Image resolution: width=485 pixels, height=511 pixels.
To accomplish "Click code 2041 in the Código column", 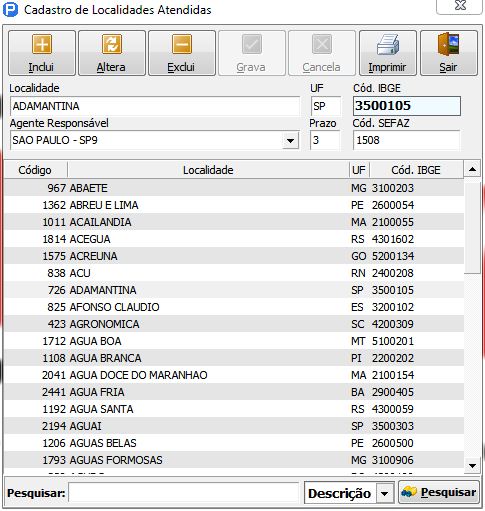I will [54, 375].
